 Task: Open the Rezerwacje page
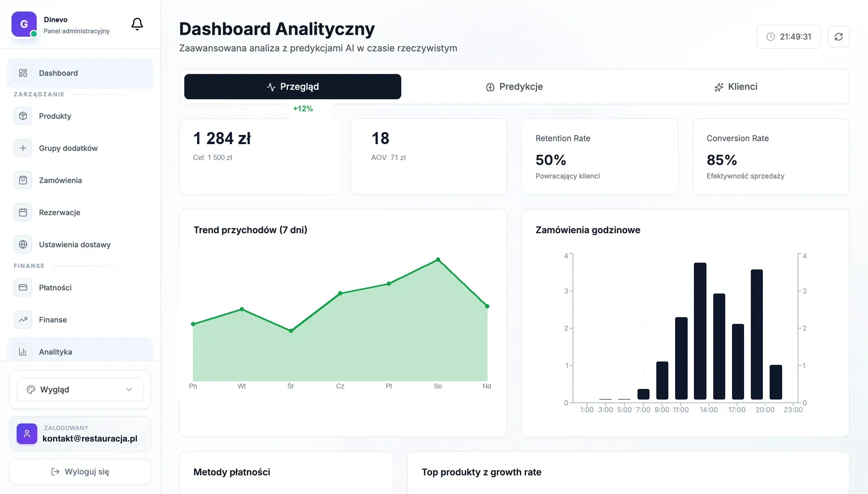[80, 213]
